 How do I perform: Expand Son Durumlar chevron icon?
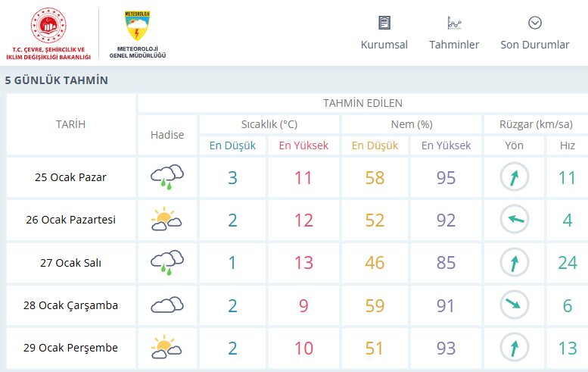coord(535,23)
